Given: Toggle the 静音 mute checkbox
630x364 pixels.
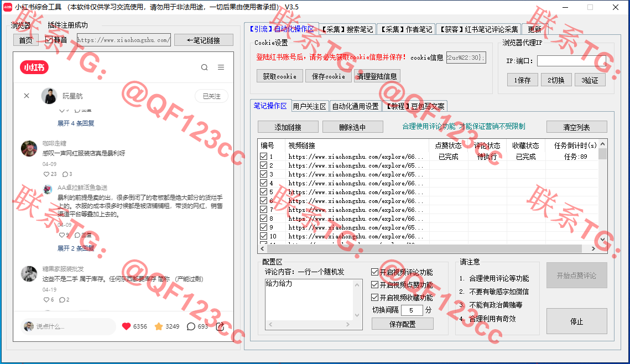Looking at the screenshot, I should point(49,40).
